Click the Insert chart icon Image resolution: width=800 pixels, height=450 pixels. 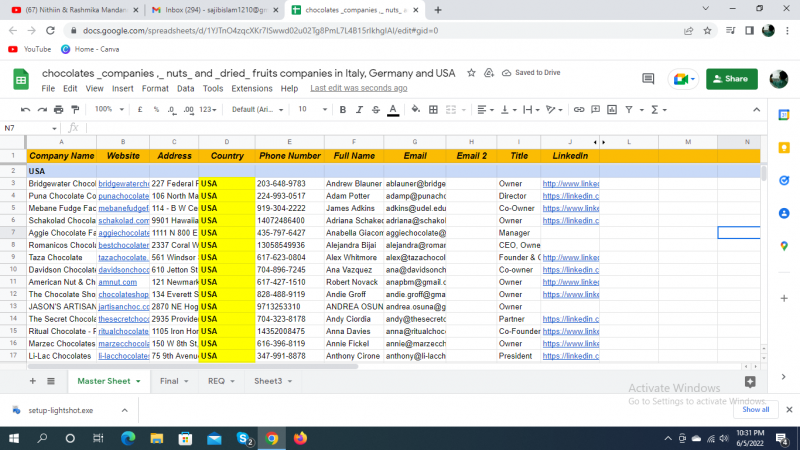pyautogui.click(x=612, y=110)
